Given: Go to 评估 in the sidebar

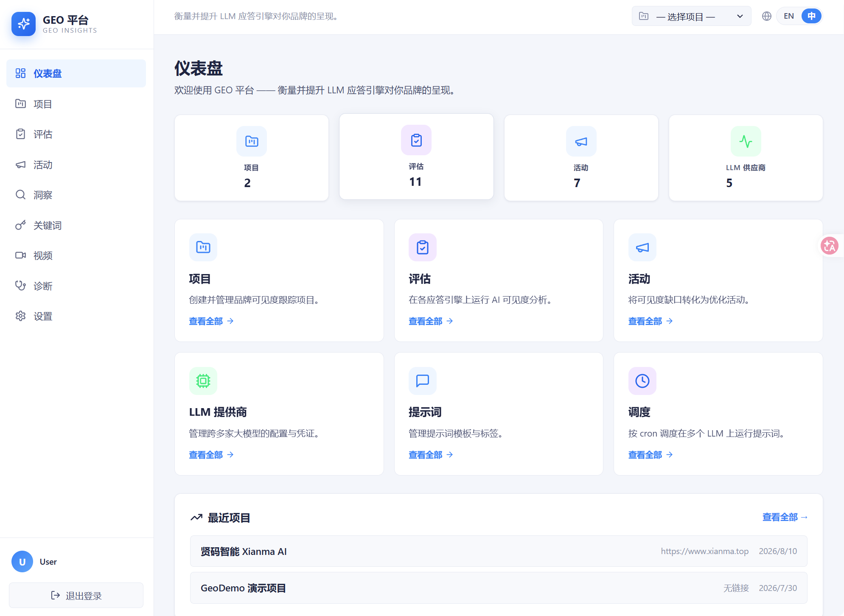Looking at the screenshot, I should [76, 134].
